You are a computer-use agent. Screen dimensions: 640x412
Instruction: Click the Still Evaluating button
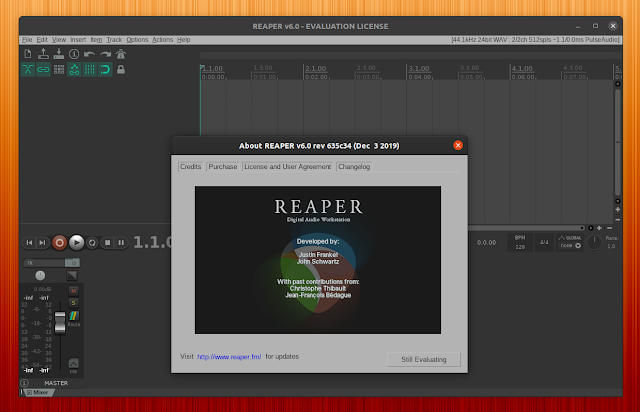pyautogui.click(x=424, y=358)
